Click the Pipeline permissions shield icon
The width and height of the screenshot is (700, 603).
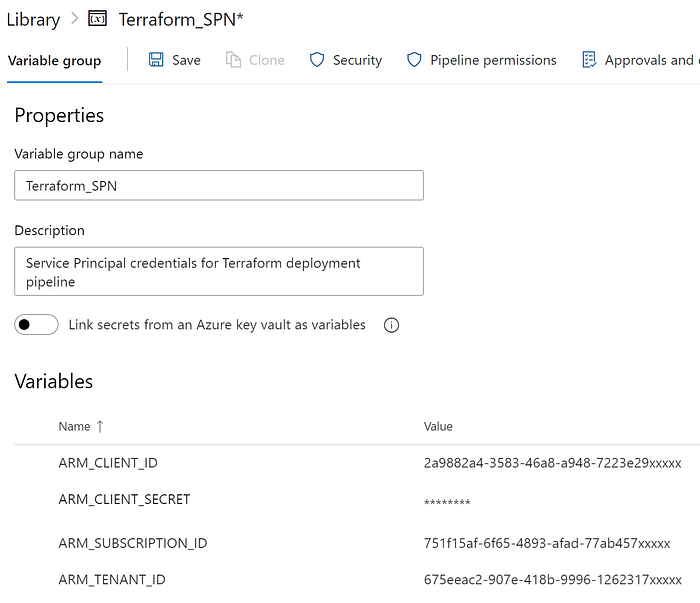(414, 59)
